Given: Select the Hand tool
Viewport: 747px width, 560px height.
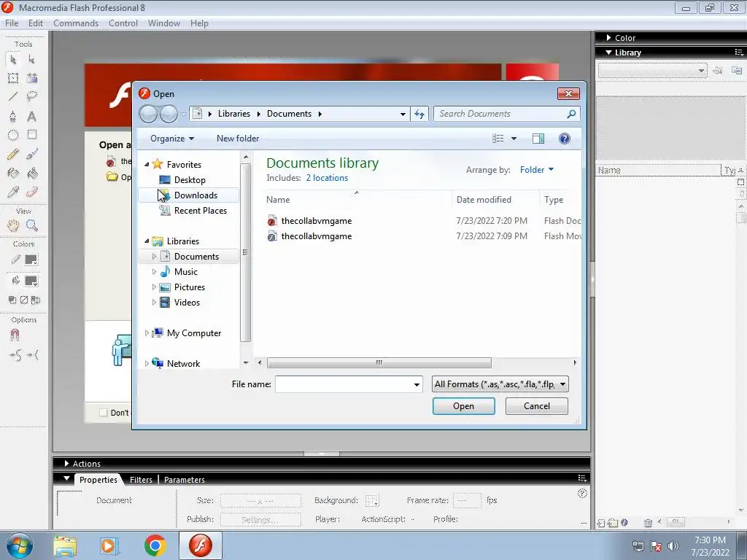Looking at the screenshot, I should tap(13, 225).
